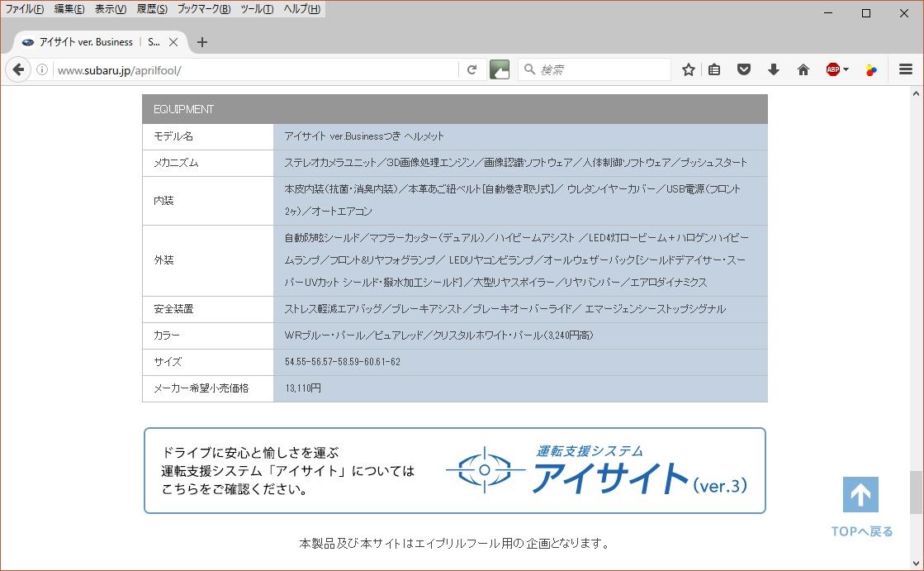
Task: Click the vertical scrollbar thumb
Action: pos(916,493)
